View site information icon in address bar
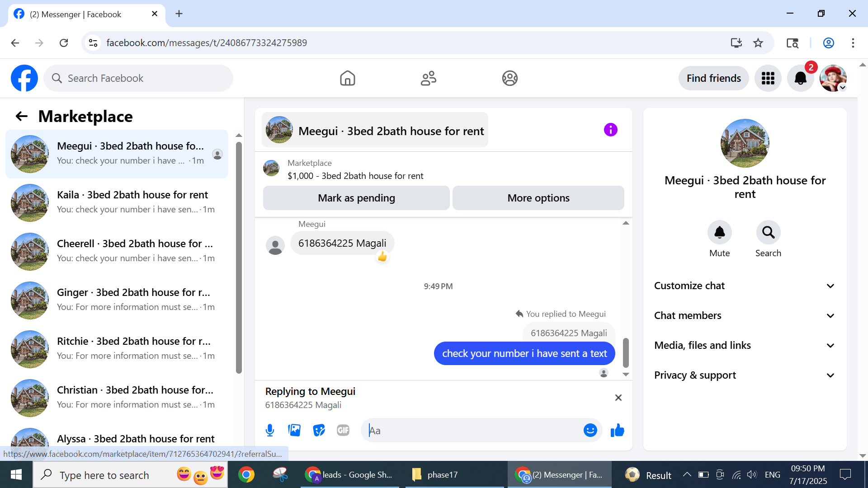 [93, 43]
